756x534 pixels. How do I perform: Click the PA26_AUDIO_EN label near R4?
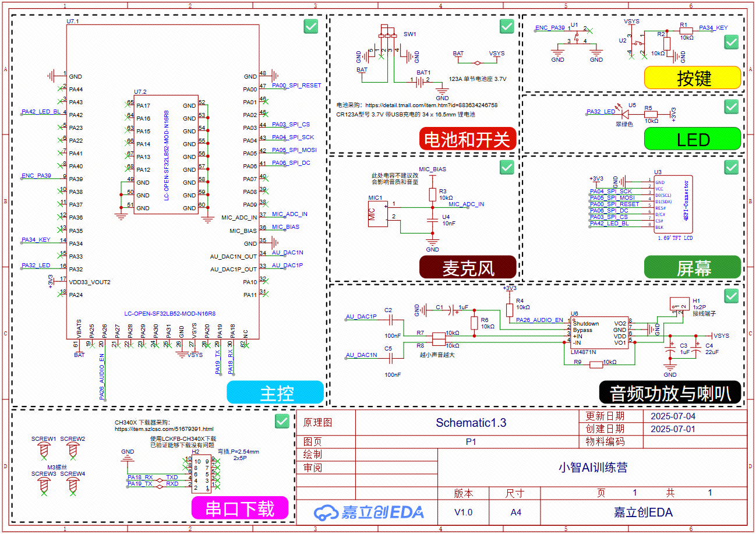(540, 320)
